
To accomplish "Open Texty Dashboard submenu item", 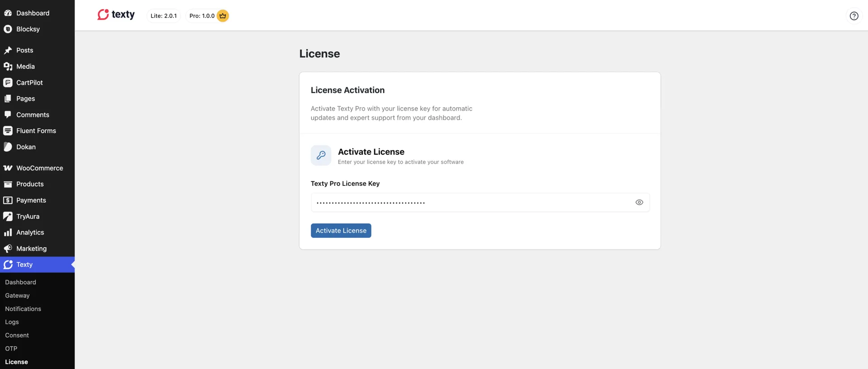I will [x=20, y=282].
